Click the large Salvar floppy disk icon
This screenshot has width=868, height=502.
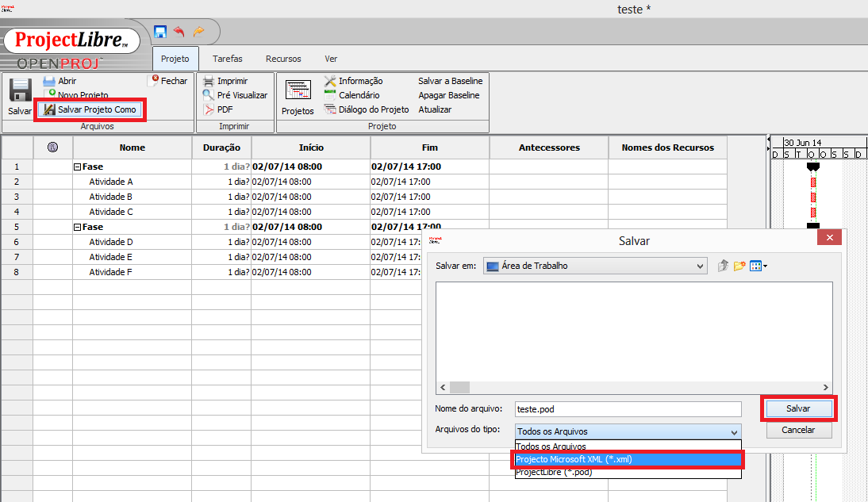[21, 90]
